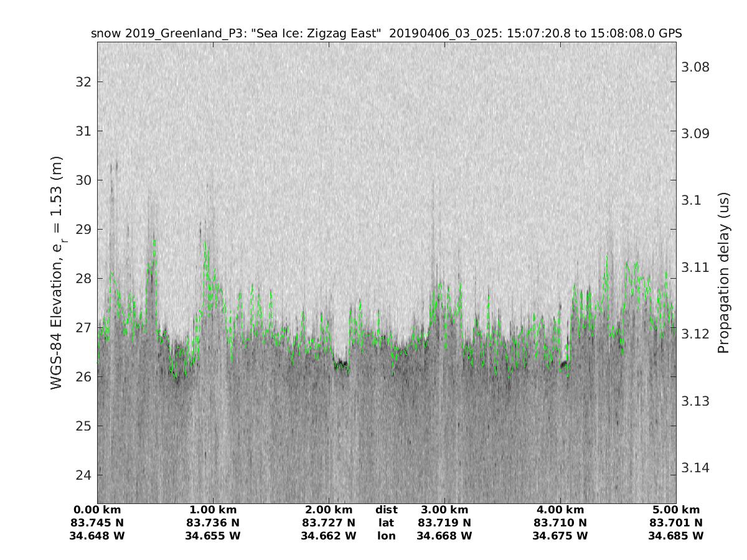
Task: Click the "dist" legend label below axis
Action: point(387,510)
